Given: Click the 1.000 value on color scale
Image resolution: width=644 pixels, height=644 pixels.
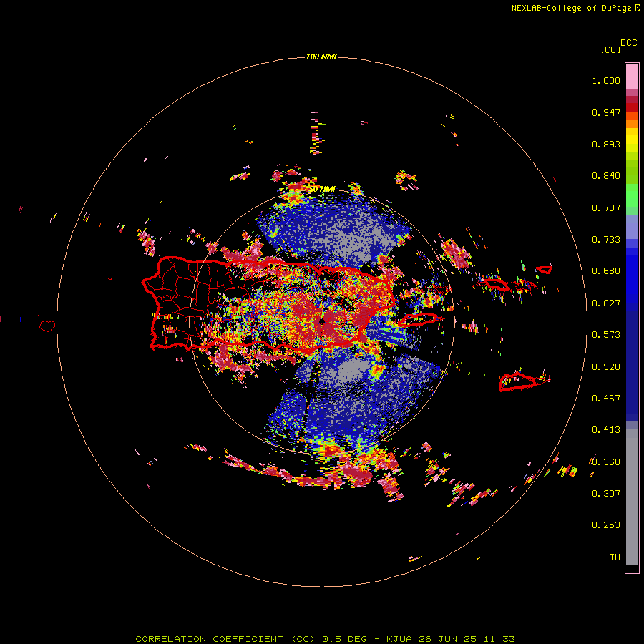Looking at the screenshot, I should pos(606,80).
